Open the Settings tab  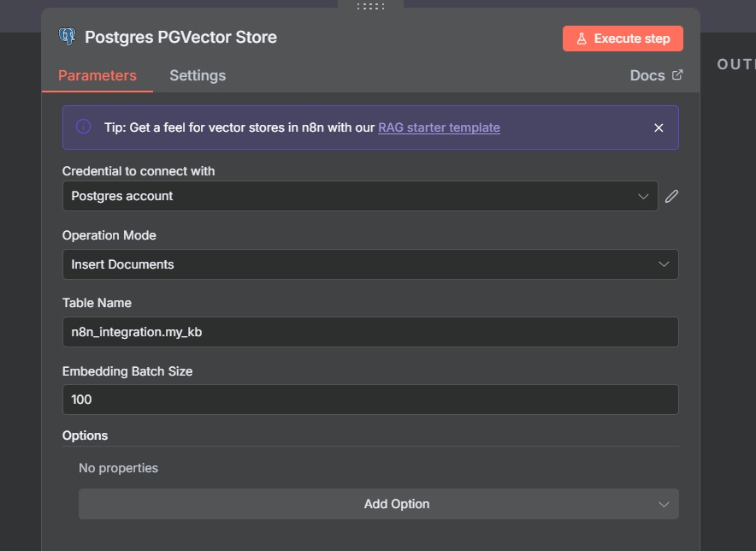(x=198, y=75)
